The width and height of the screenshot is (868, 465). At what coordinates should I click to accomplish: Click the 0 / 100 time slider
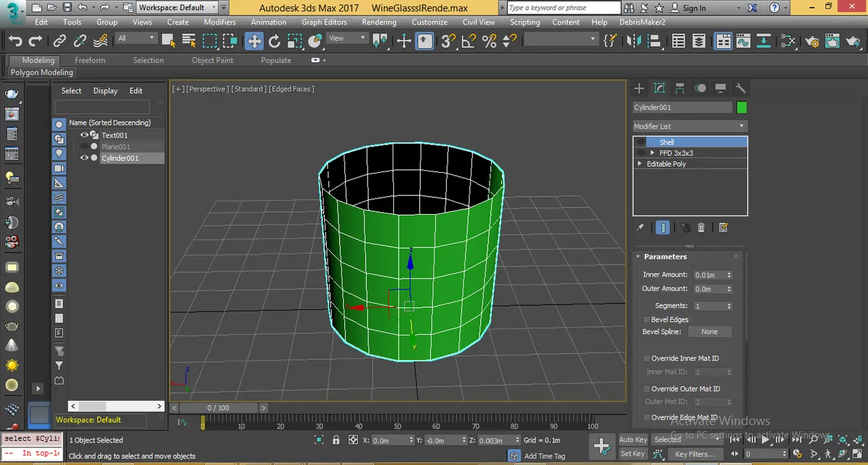pos(218,407)
